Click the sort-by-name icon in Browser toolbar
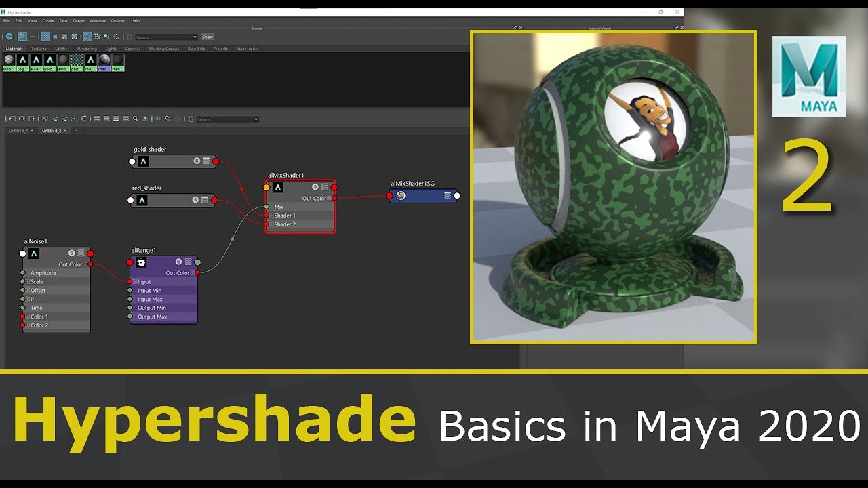Viewport: 868px width, 488px height. point(87,37)
